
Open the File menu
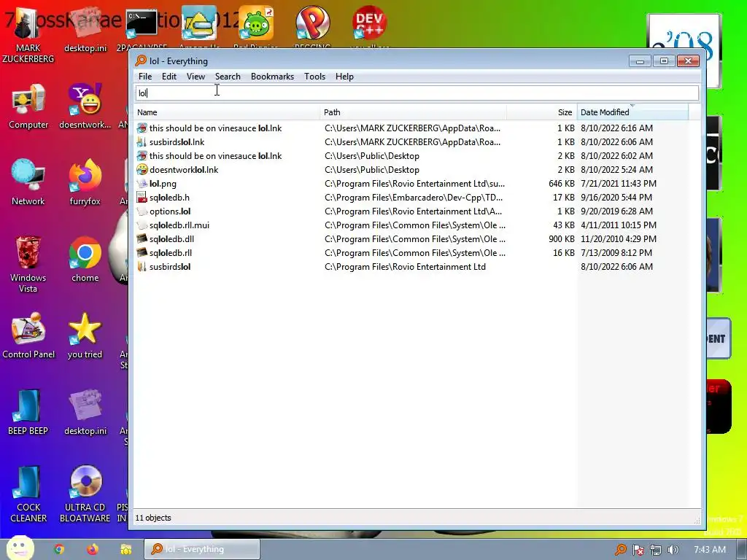[145, 77]
